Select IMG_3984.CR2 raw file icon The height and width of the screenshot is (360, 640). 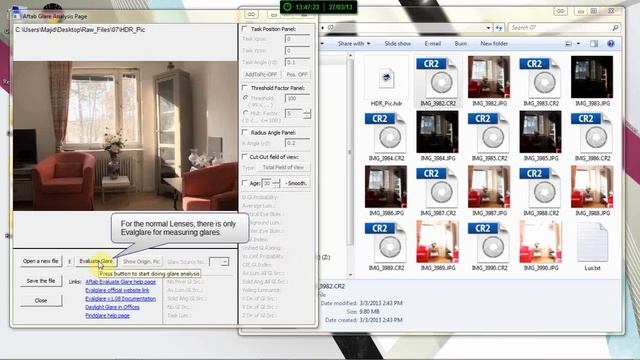(386, 132)
